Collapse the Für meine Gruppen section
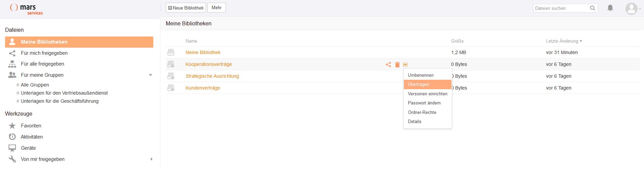 click(151, 75)
